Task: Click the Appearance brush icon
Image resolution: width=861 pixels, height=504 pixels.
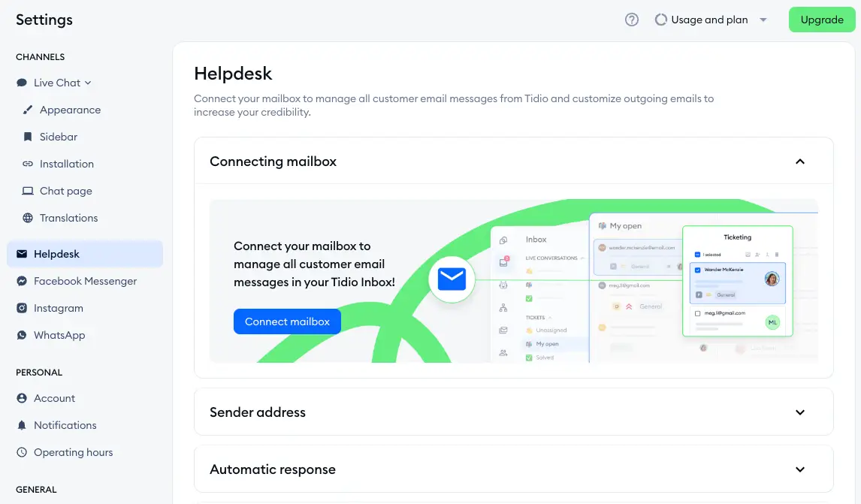Action: [28, 110]
